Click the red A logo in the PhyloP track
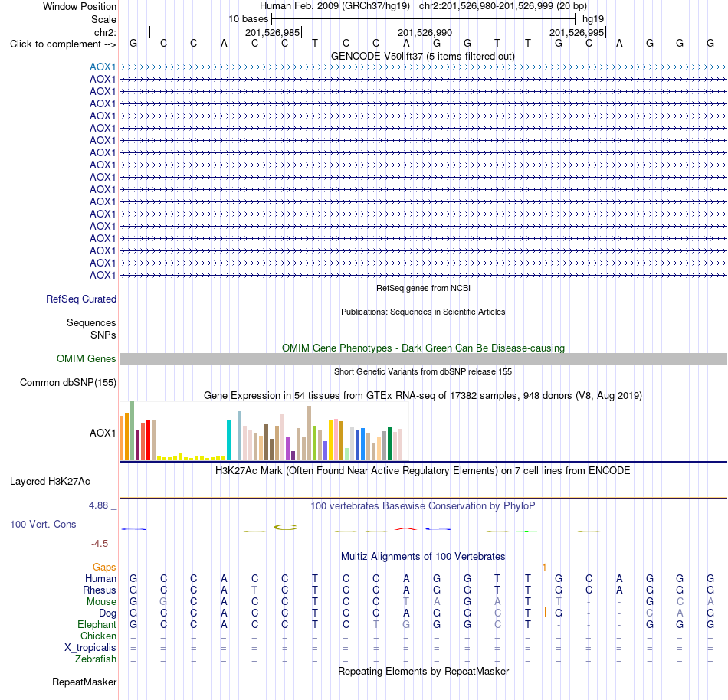 [406, 528]
